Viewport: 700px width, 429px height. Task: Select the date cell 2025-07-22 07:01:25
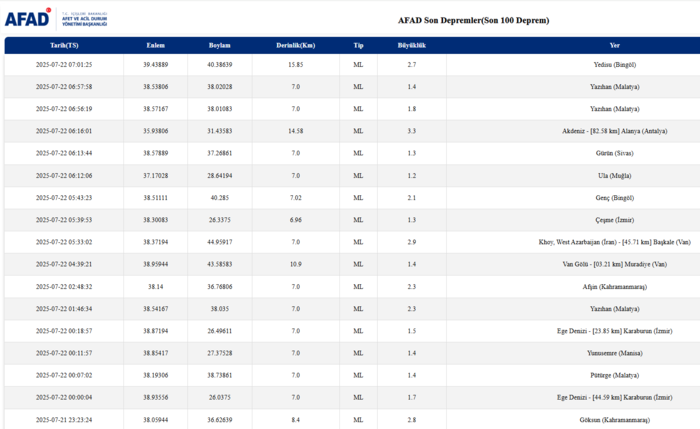(x=64, y=65)
